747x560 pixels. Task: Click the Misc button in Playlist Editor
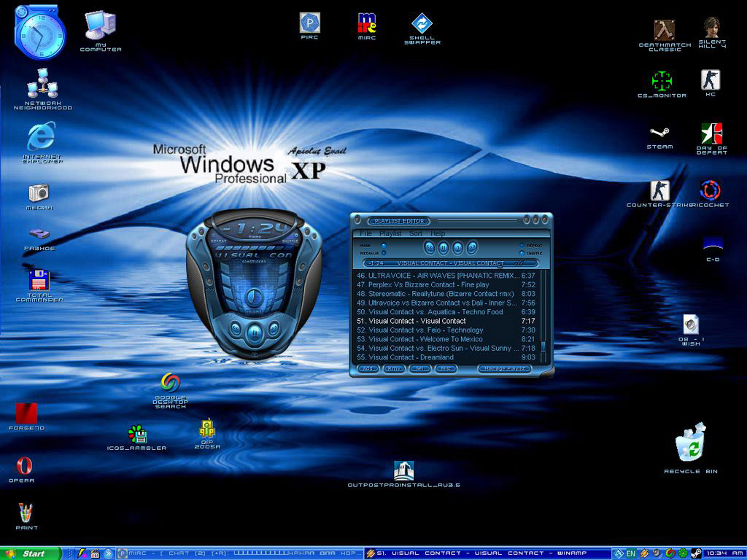(x=446, y=369)
